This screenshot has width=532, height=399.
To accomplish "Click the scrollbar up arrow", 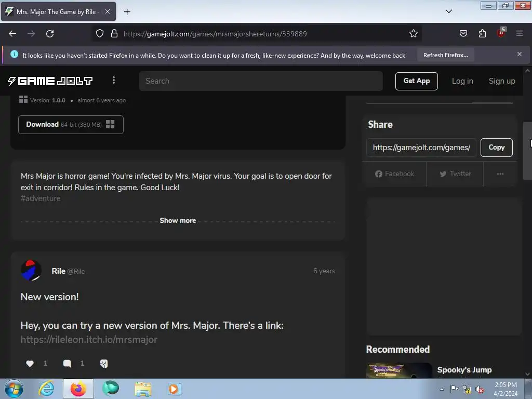I will [x=527, y=71].
